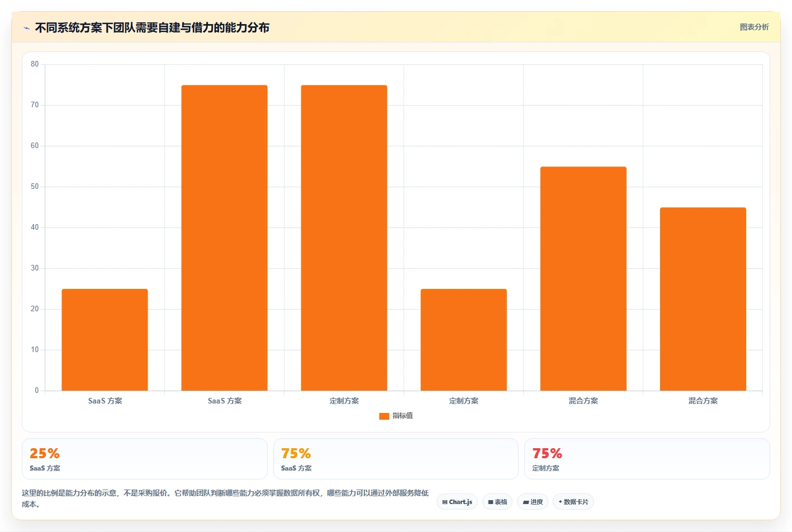Click x-axis label 定制方案 under the 75 bar

coord(344,401)
